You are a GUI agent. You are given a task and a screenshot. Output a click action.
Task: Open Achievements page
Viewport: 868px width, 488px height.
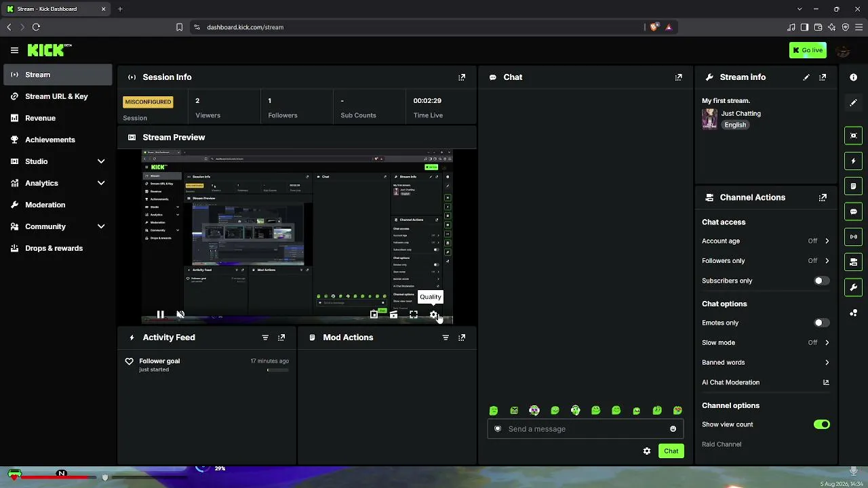(x=58, y=140)
